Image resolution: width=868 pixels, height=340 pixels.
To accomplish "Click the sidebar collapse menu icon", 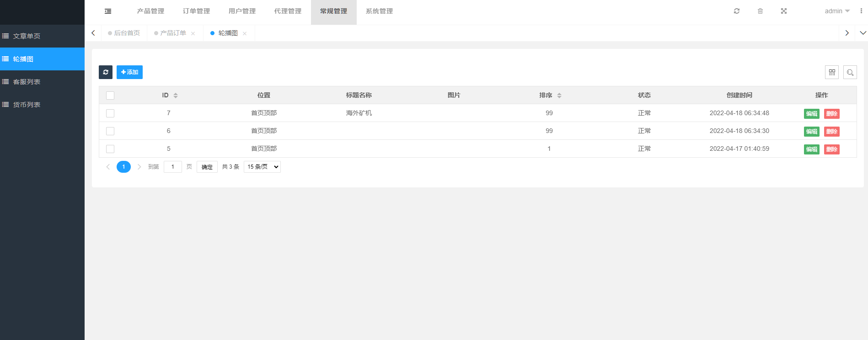I will (x=108, y=11).
